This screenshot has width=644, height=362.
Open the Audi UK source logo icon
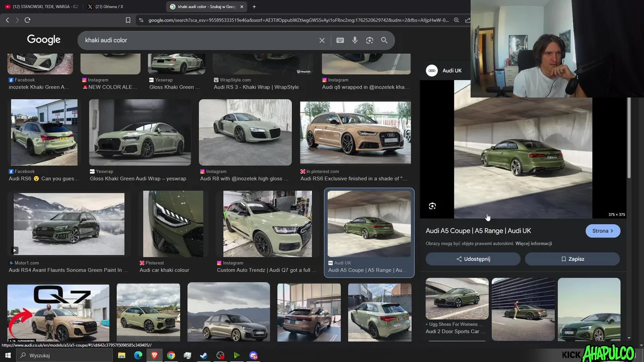pyautogui.click(x=432, y=70)
